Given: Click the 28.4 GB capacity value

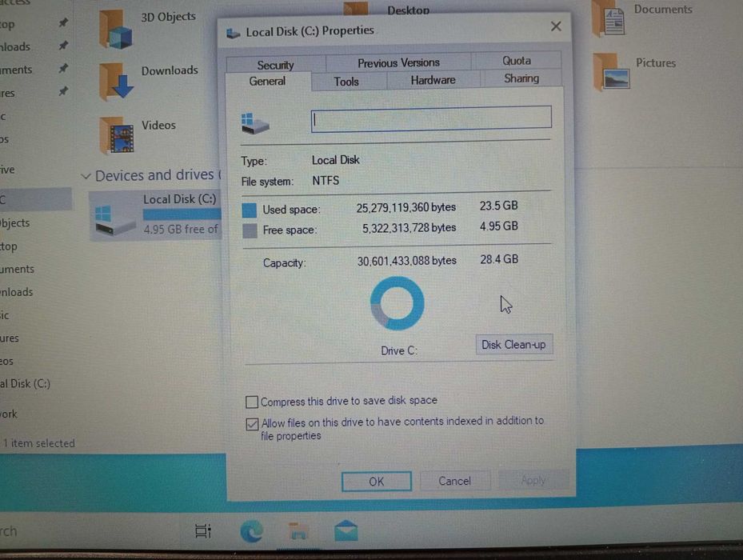Looking at the screenshot, I should 499,259.
